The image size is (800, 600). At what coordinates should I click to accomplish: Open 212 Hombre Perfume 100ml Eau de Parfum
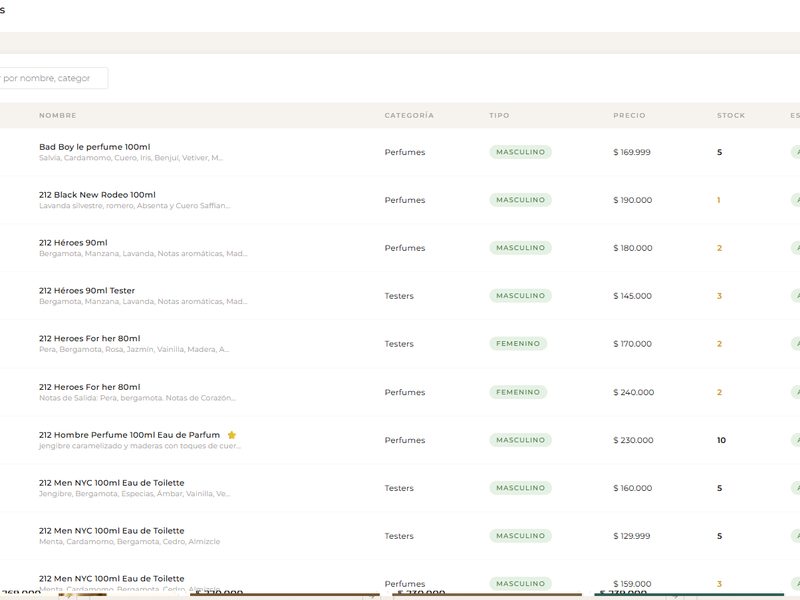pos(129,435)
